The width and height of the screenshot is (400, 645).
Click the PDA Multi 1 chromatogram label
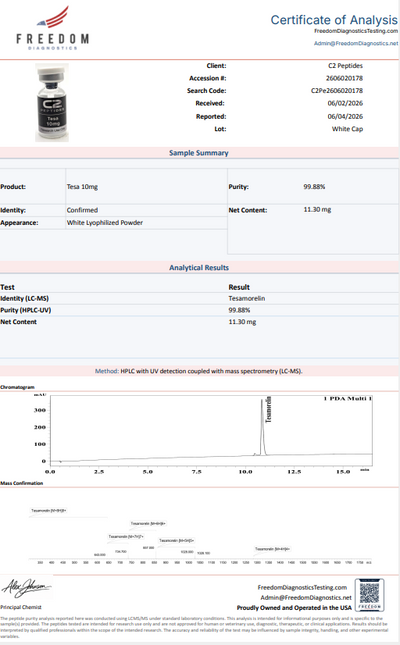[x=348, y=399]
